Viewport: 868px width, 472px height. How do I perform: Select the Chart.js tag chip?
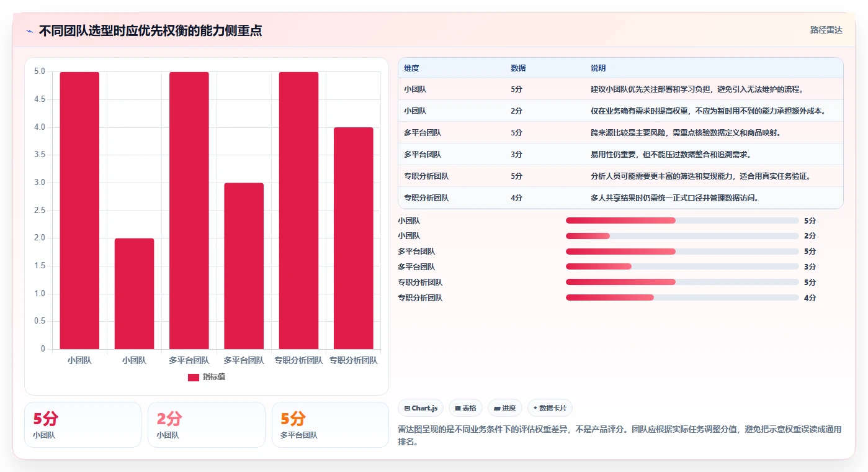pos(421,408)
